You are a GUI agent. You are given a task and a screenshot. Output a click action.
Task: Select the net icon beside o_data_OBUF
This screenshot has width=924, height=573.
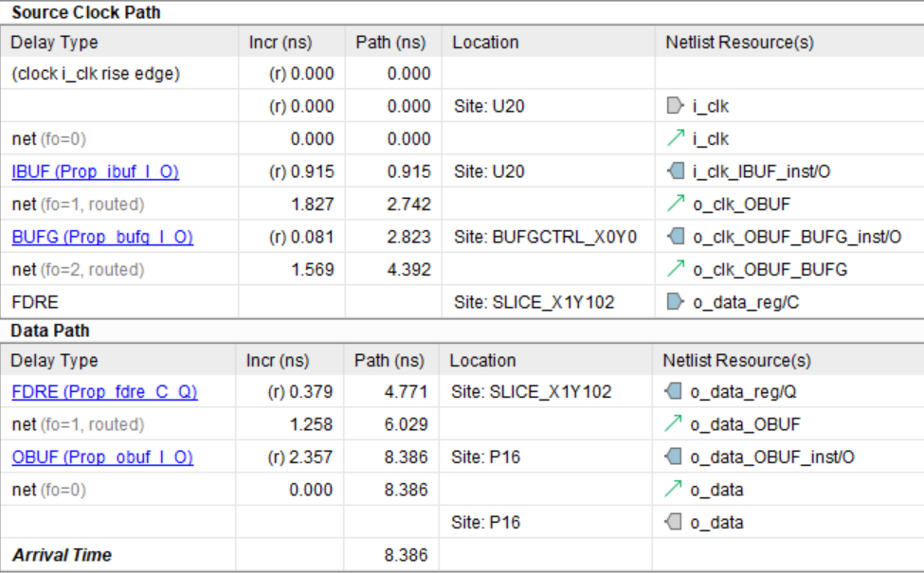672,424
